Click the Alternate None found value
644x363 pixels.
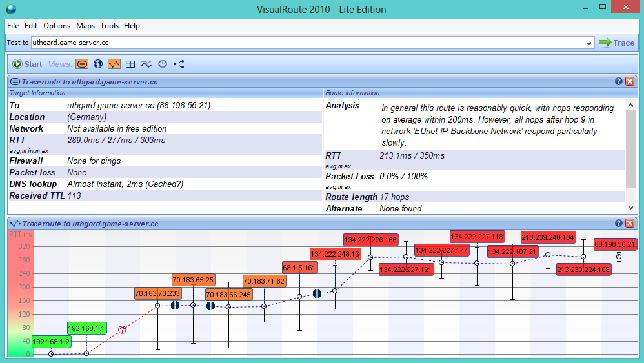(x=401, y=208)
